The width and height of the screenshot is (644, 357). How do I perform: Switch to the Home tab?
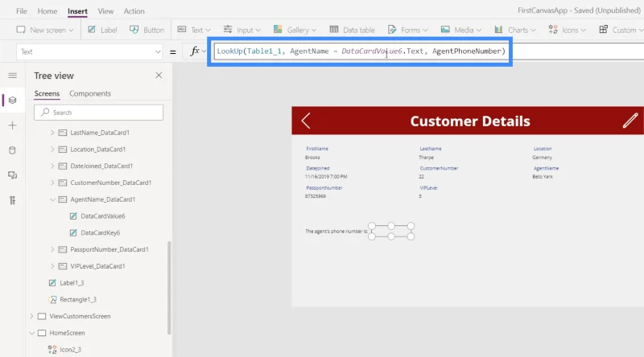[x=47, y=11]
